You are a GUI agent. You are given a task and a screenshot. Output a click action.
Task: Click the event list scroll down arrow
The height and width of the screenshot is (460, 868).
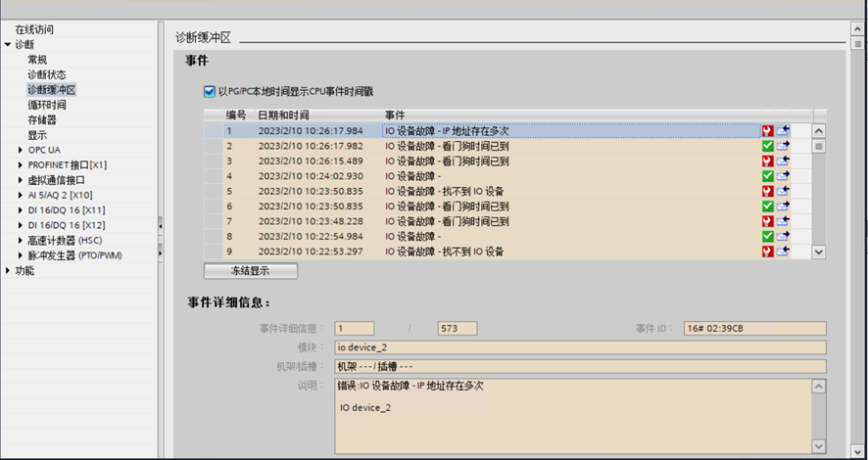tap(819, 252)
